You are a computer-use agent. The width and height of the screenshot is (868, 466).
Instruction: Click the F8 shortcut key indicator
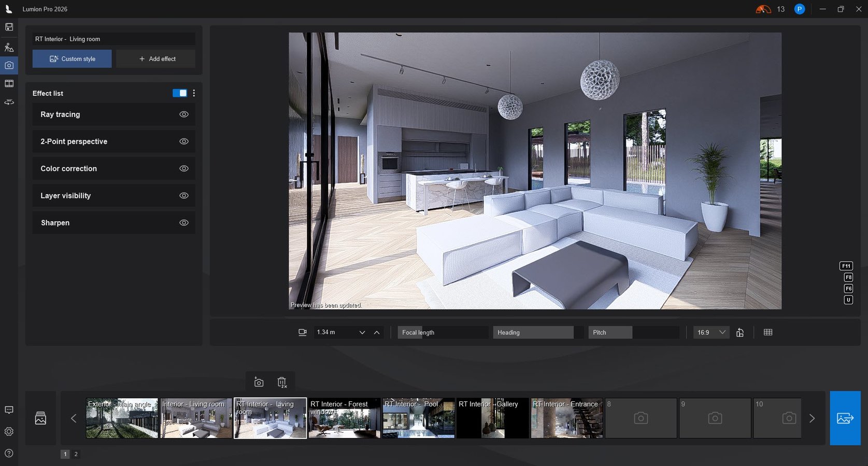pos(848,278)
